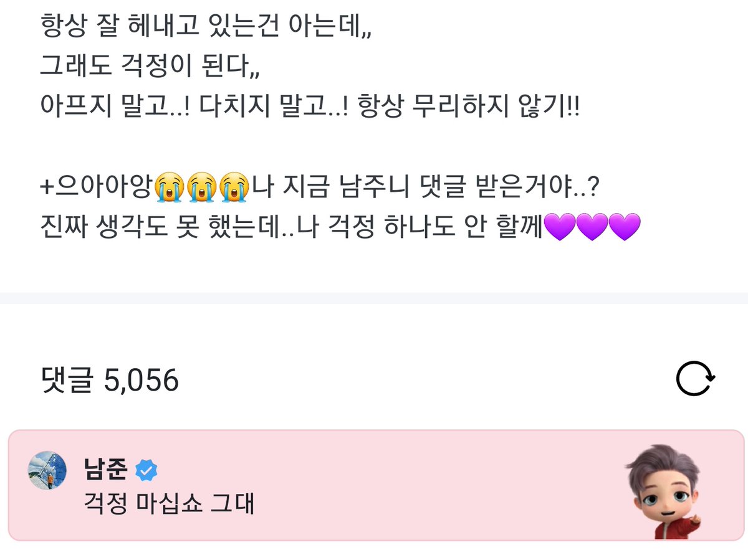
Task: Open 남준's profile picture avatar
Action: click(47, 470)
